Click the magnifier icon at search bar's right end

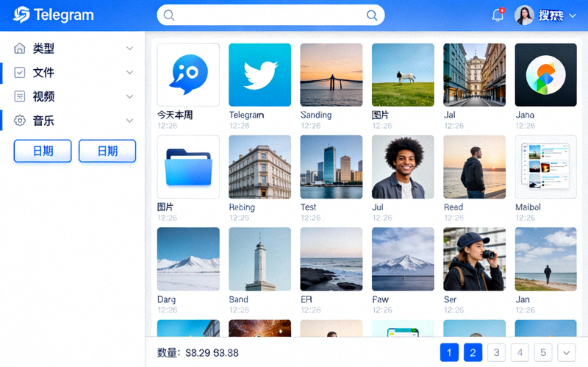click(x=372, y=15)
